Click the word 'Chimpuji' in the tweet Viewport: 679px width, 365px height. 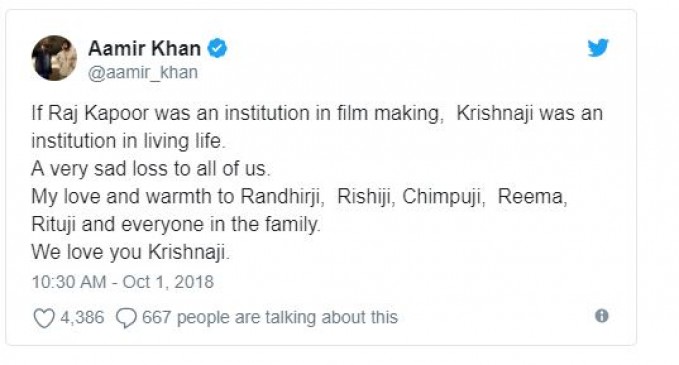pos(443,197)
